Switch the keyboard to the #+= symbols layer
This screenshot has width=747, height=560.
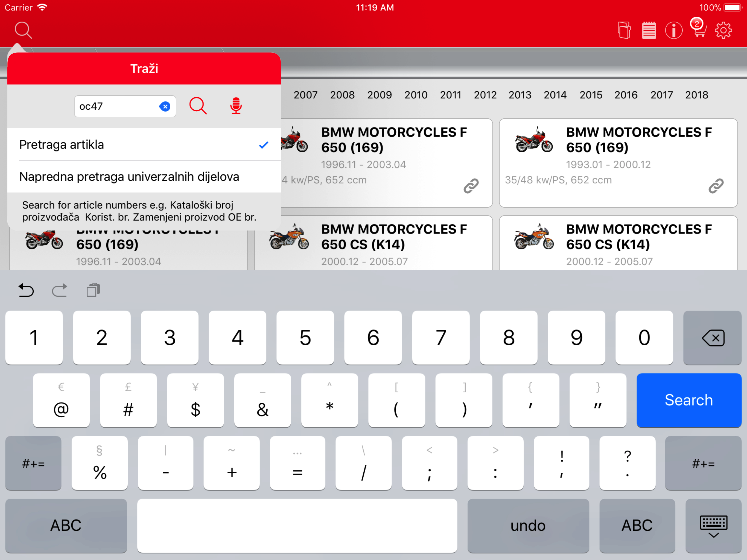33,463
